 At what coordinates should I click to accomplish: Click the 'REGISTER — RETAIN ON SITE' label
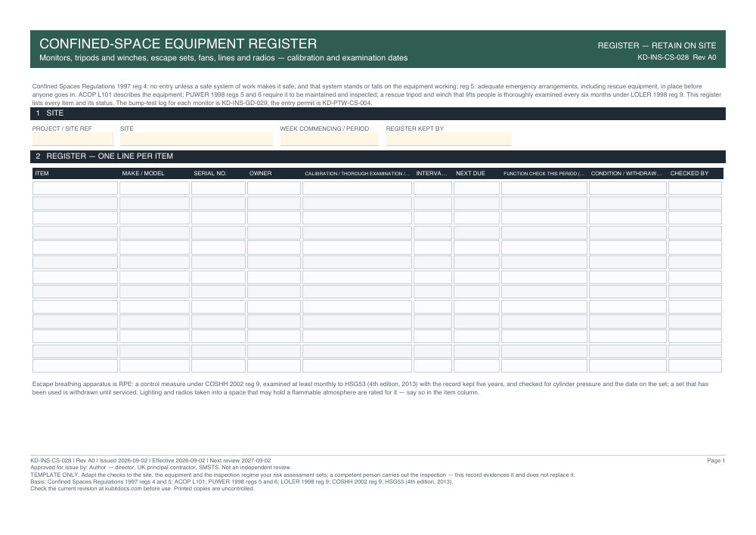(x=657, y=46)
